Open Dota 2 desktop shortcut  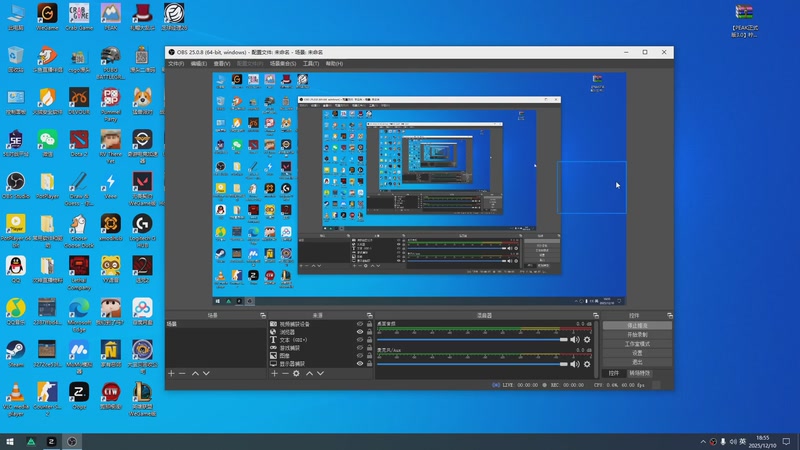(79, 143)
